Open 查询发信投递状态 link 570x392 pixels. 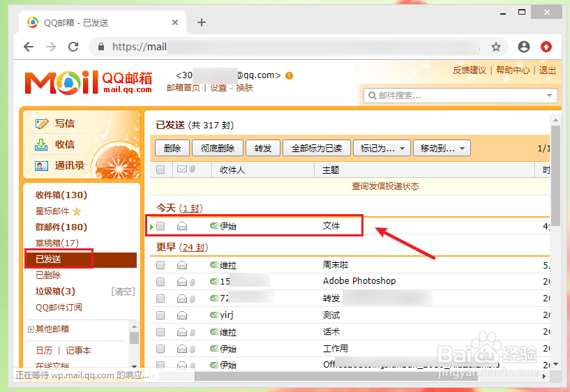pos(385,186)
